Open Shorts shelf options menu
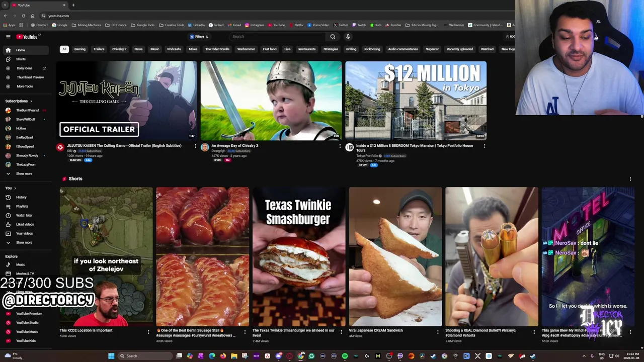This screenshot has height=362, width=644. pos(630,179)
